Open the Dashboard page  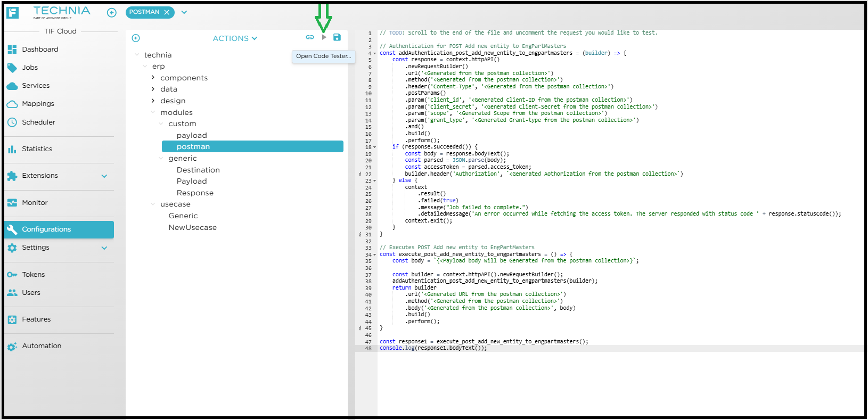tap(40, 50)
